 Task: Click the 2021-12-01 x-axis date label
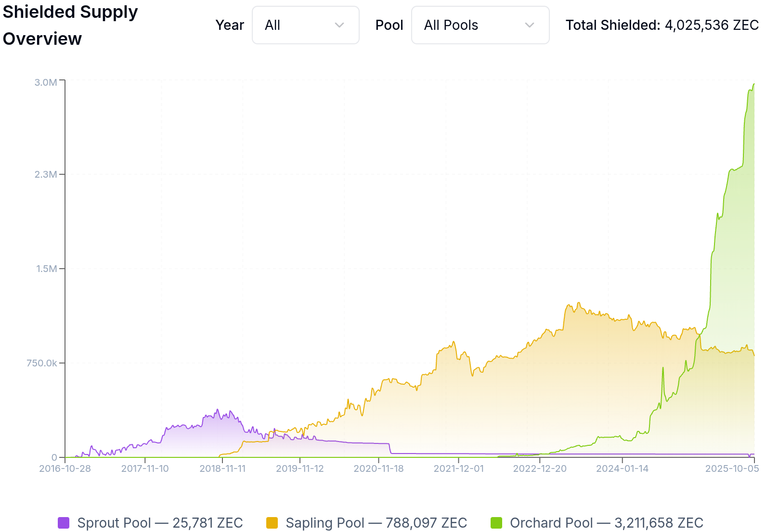click(x=459, y=469)
